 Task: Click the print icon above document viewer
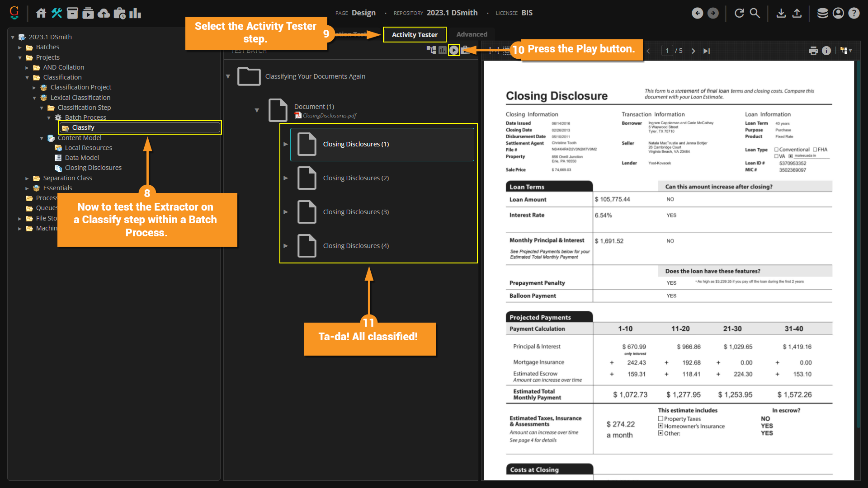pyautogui.click(x=813, y=51)
